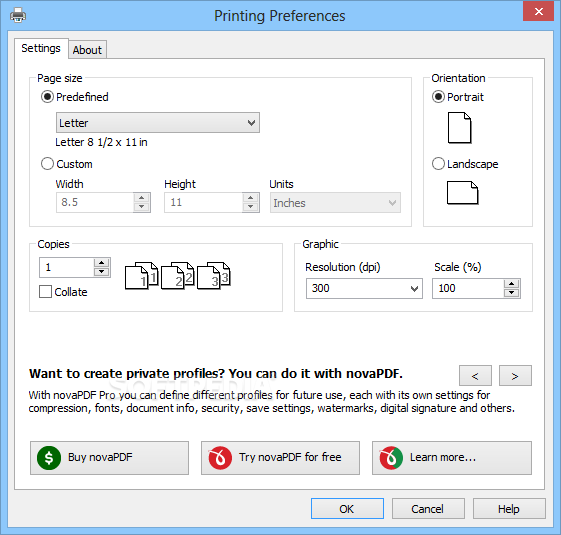Screen dimensions: 561x535
Task: Open the Resolution dpi dropdown
Action: [364, 288]
